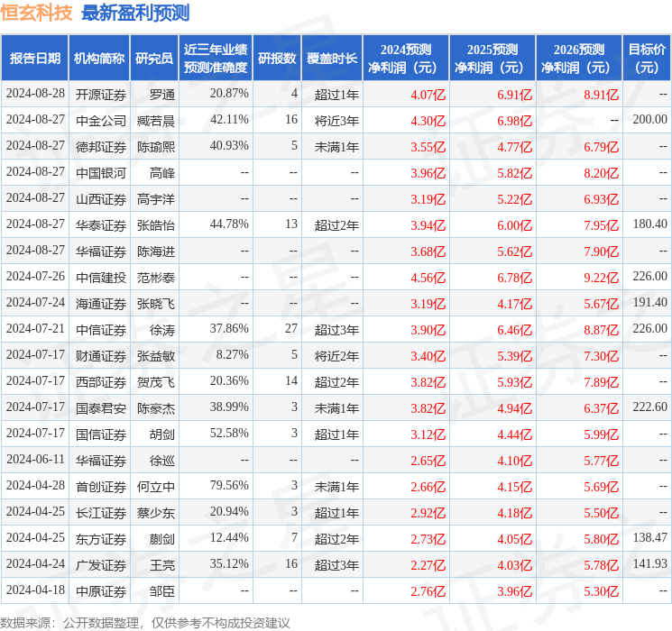Click analyst name 臧若晨
672x631 pixels.
pos(155,121)
